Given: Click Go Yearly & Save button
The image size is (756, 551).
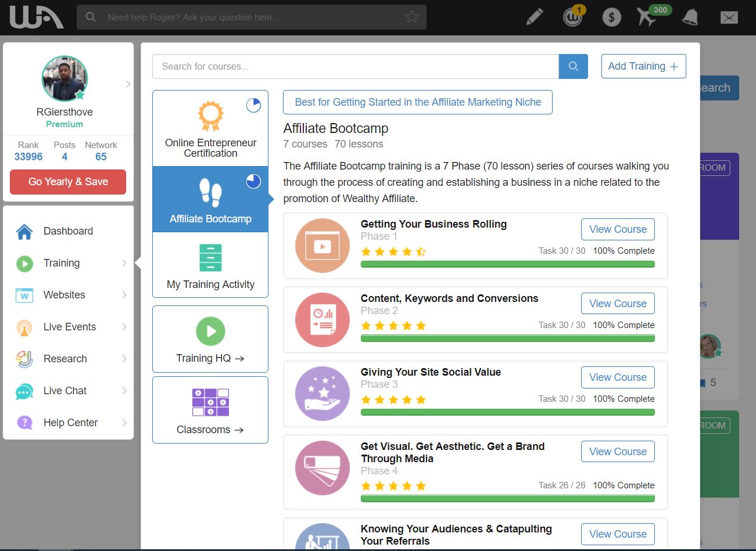Looking at the screenshot, I should [x=68, y=182].
